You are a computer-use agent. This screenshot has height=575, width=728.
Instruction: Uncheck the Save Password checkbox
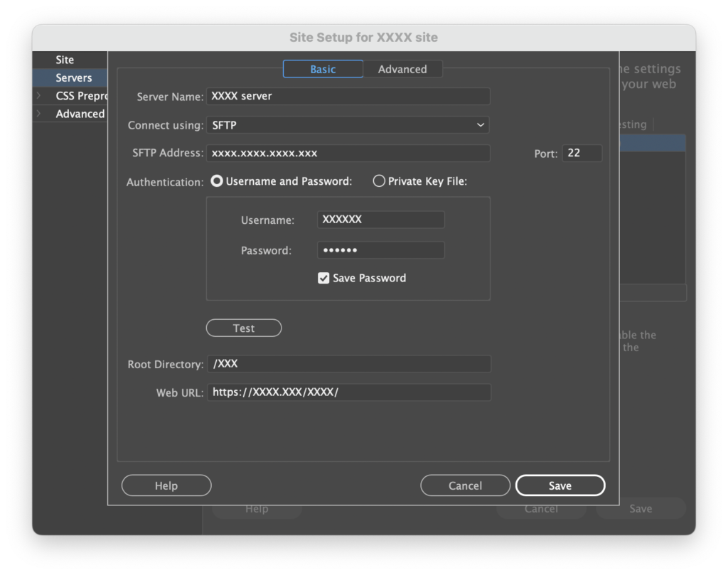click(323, 278)
